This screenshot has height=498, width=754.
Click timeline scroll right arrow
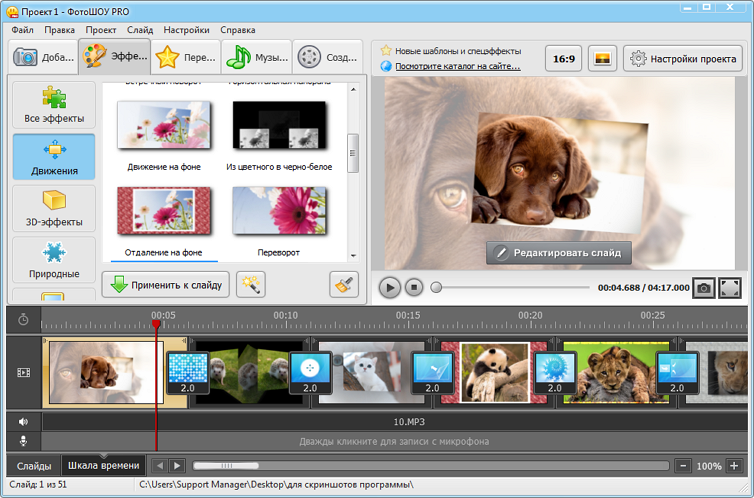tap(177, 465)
